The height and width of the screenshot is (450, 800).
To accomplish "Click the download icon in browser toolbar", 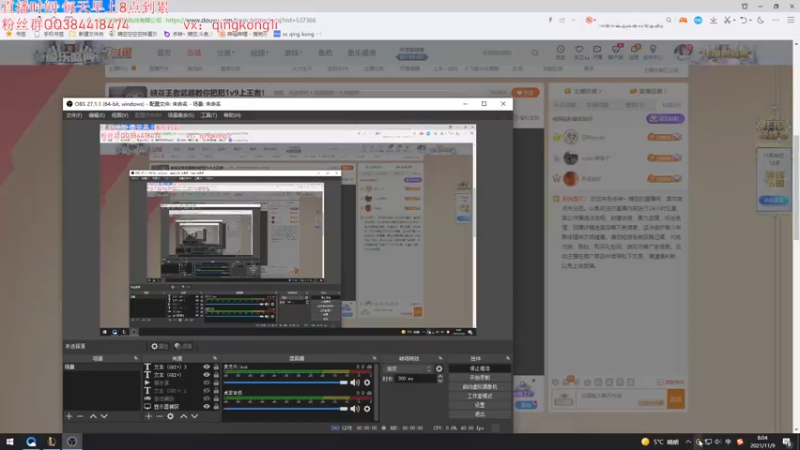I will tap(713, 20).
